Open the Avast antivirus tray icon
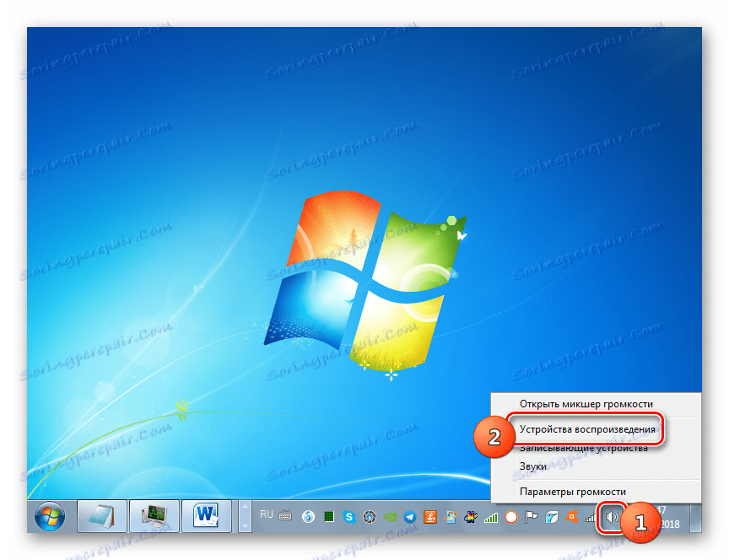The width and height of the screenshot is (729, 560). (x=572, y=517)
